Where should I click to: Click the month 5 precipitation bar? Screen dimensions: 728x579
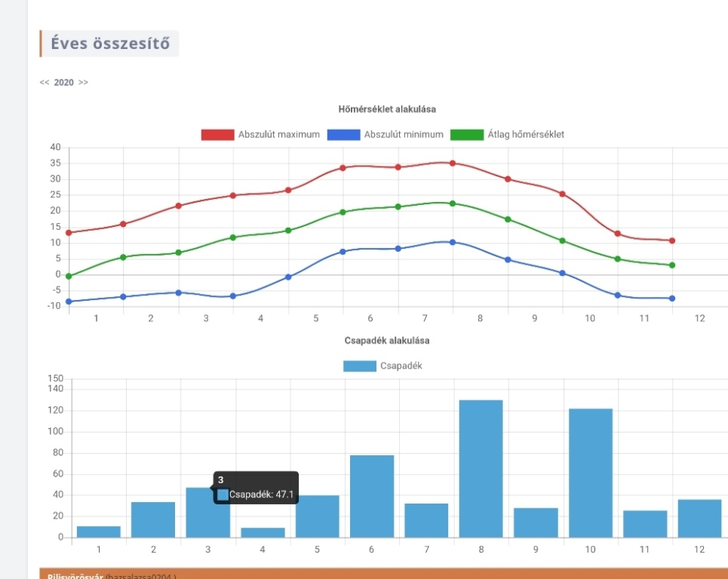[x=317, y=516]
